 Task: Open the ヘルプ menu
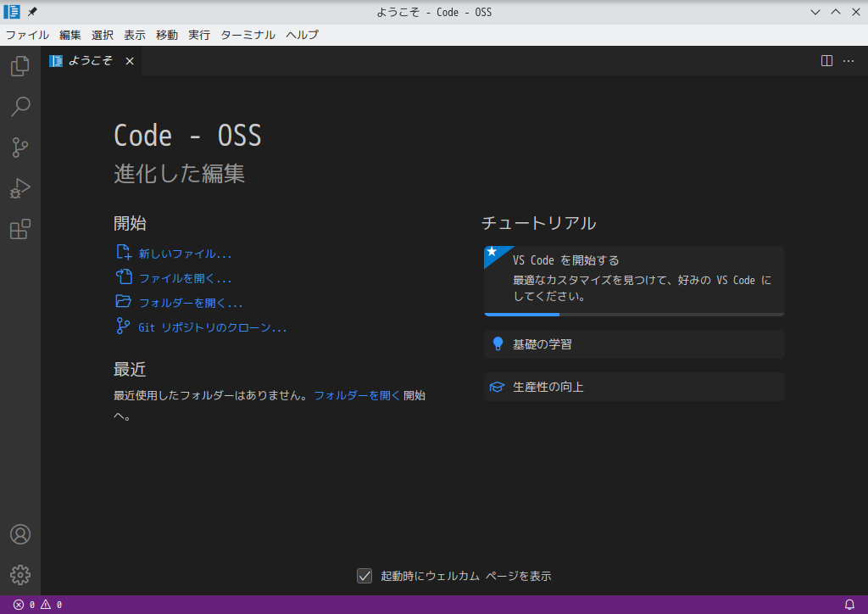click(303, 35)
